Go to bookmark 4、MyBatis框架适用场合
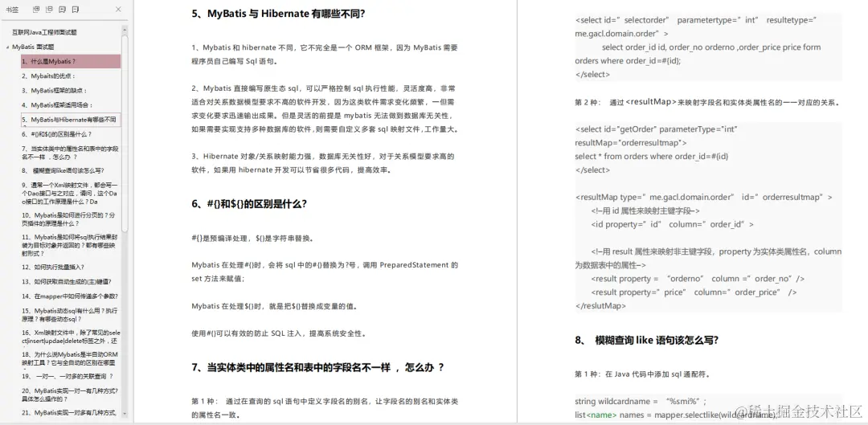Viewport: 868px width, 425px height. coord(57,104)
